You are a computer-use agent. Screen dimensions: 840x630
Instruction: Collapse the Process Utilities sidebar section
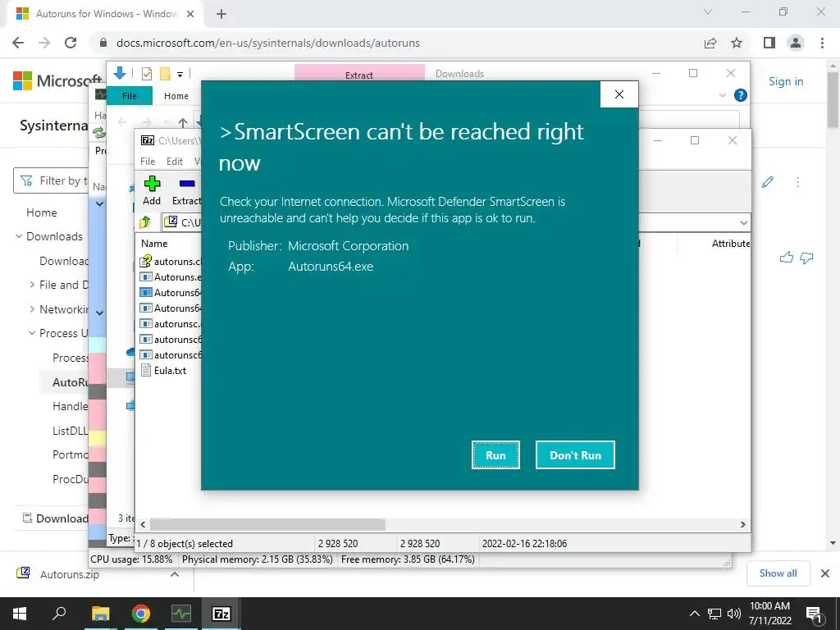tap(32, 333)
